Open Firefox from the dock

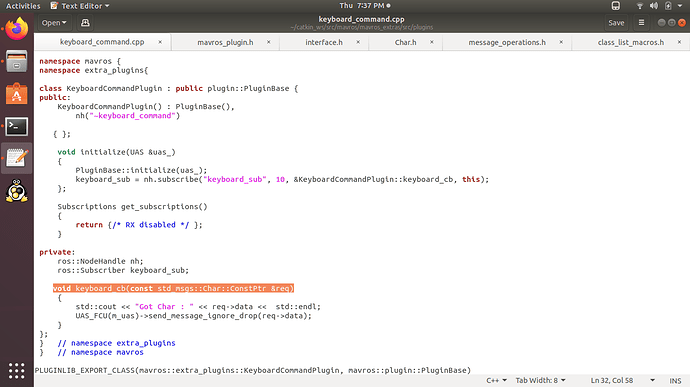pyautogui.click(x=17, y=29)
